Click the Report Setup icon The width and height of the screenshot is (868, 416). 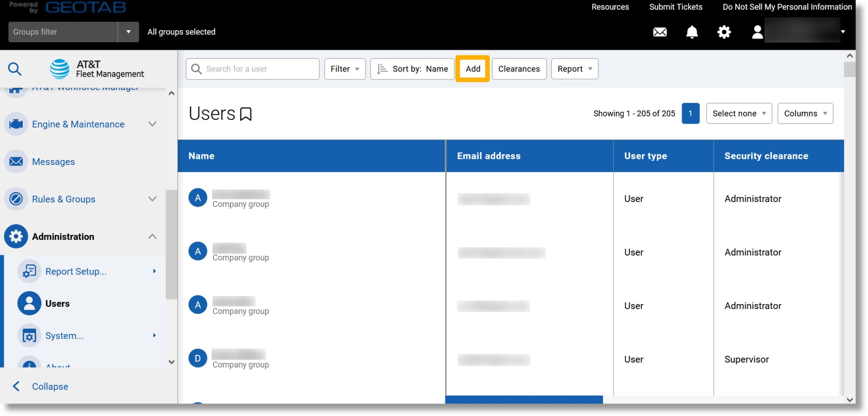pyautogui.click(x=29, y=271)
